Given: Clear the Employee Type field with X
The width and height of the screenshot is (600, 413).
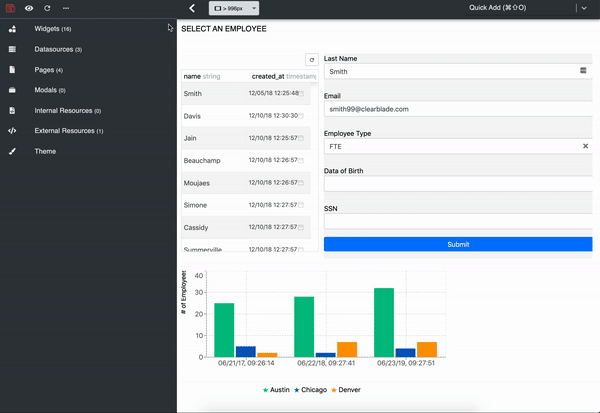Looking at the screenshot, I should pyautogui.click(x=585, y=146).
